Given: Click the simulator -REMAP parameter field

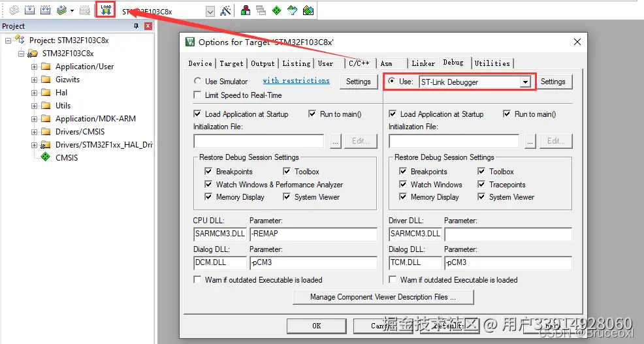Looking at the screenshot, I should [x=314, y=234].
